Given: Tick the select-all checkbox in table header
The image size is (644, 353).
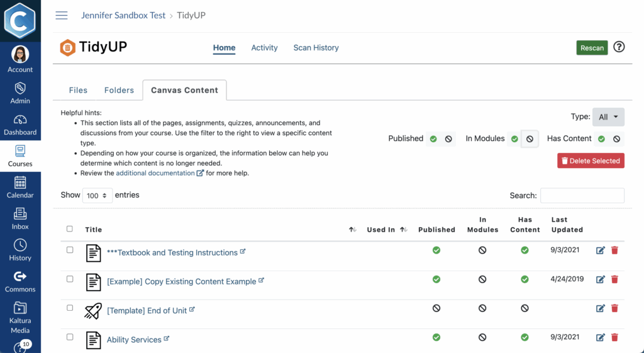Looking at the screenshot, I should (x=70, y=229).
